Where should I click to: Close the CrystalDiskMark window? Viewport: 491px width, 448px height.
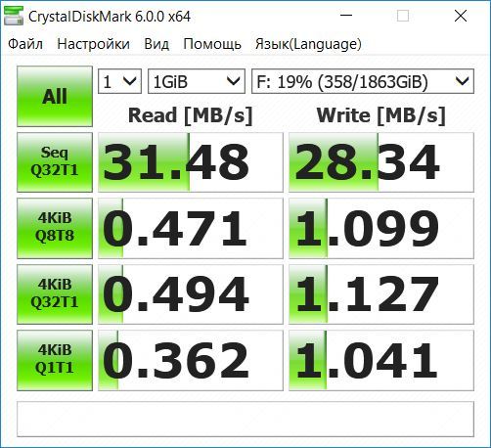[461, 16]
